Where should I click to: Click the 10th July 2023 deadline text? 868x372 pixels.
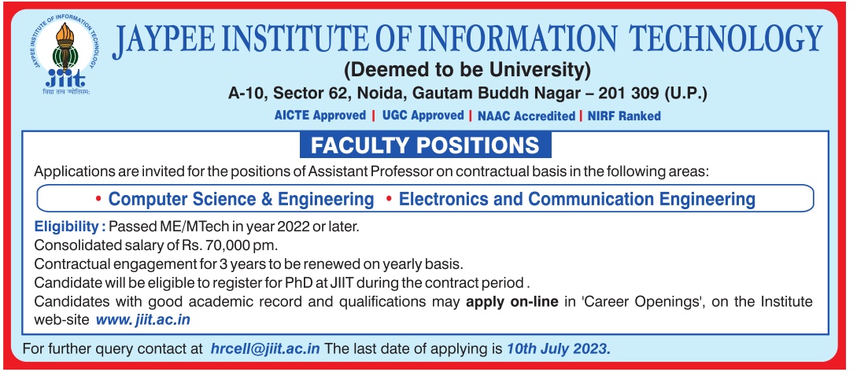coord(559,349)
